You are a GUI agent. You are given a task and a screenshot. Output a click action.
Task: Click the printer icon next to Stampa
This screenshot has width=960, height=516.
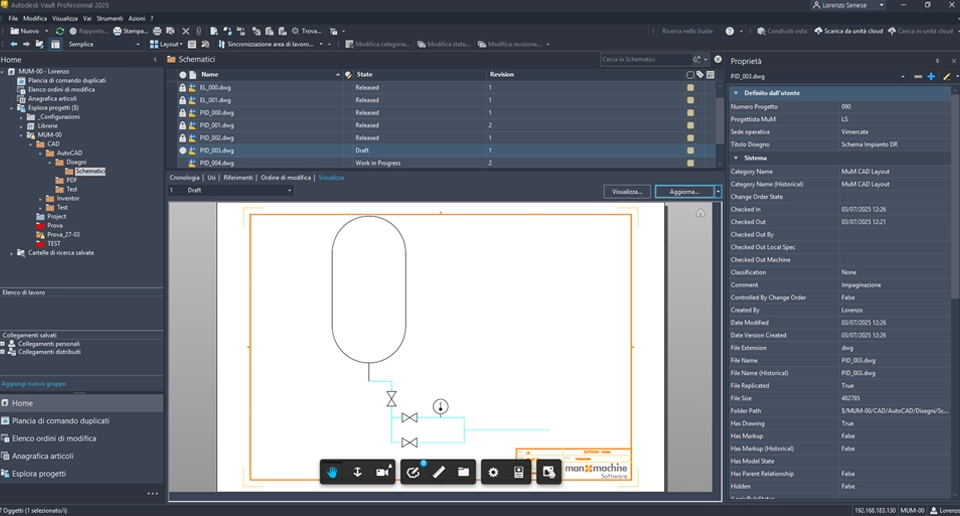(x=157, y=31)
